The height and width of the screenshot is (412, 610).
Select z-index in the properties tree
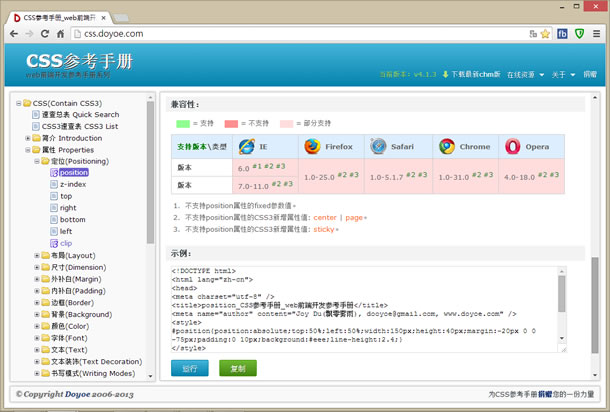(72, 184)
